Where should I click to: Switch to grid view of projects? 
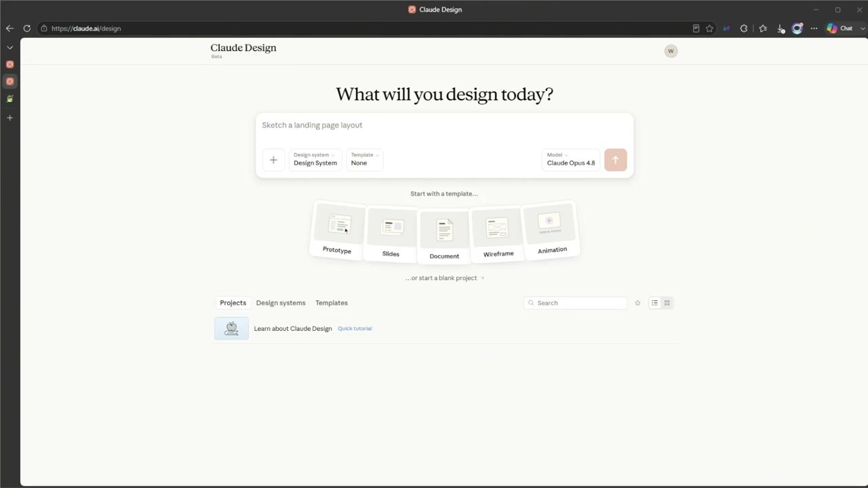(667, 303)
